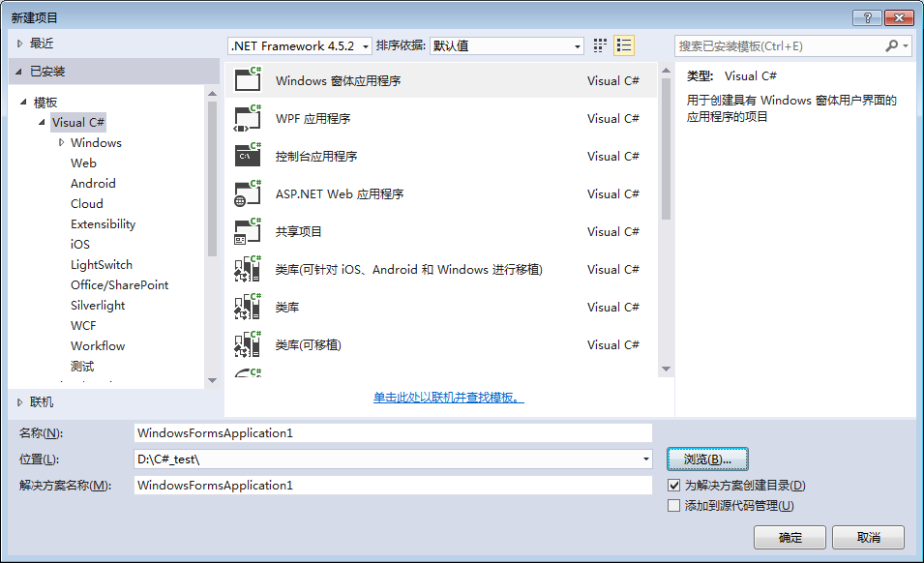Choose the 控制台应用程序 template icon
This screenshot has height=563, width=924.
click(245, 156)
